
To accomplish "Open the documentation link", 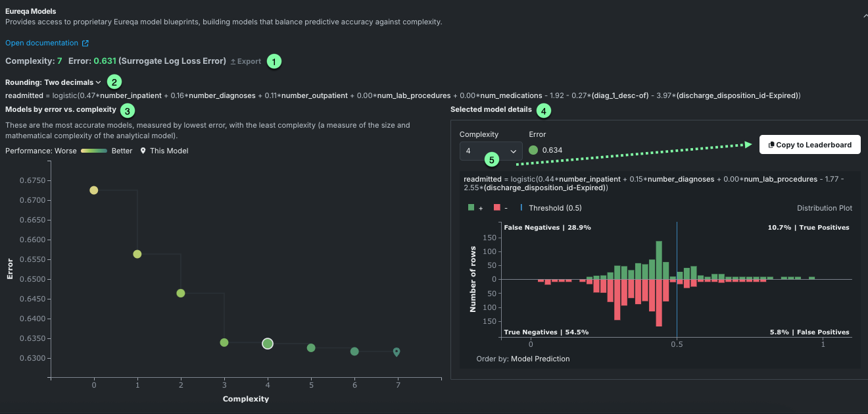I will pyautogui.click(x=41, y=43).
